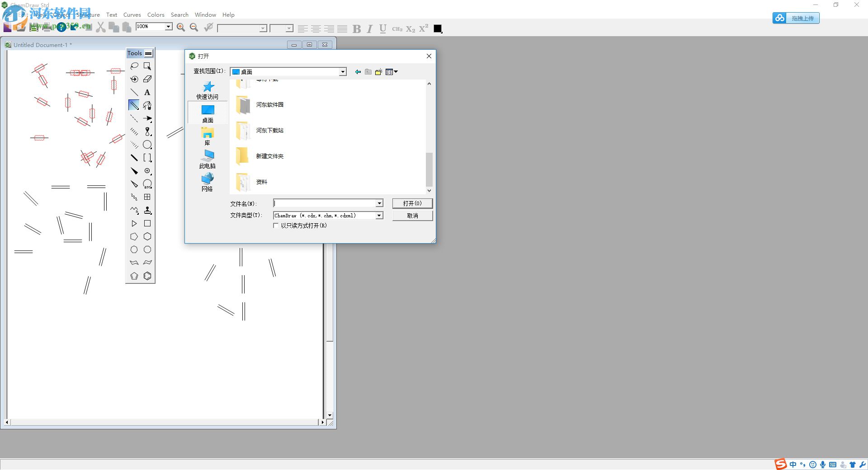Open the Tools palette menu button
Viewport: 868px width, 470px height.
click(x=148, y=53)
